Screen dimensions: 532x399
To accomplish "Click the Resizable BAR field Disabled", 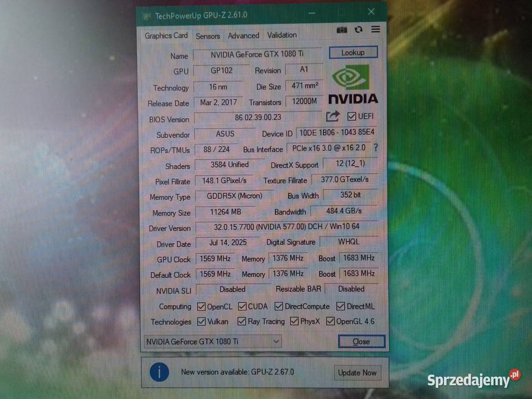I will (x=351, y=289).
